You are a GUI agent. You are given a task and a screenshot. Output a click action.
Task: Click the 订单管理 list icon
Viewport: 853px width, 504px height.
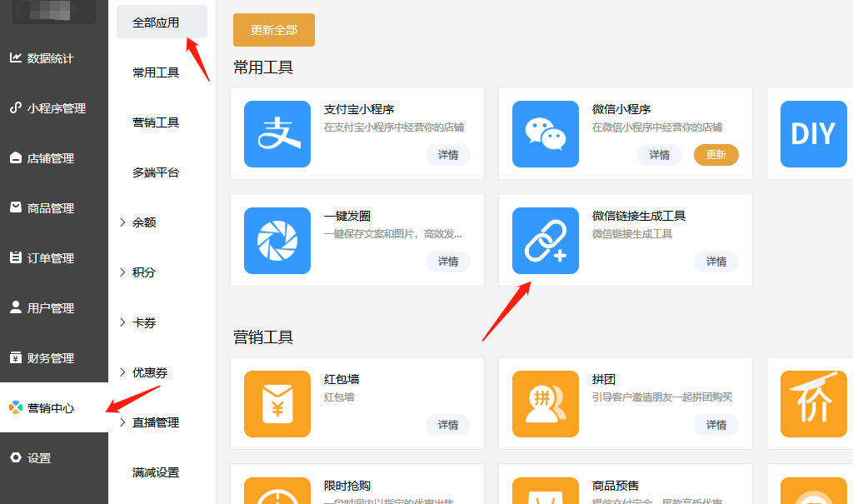coord(16,257)
